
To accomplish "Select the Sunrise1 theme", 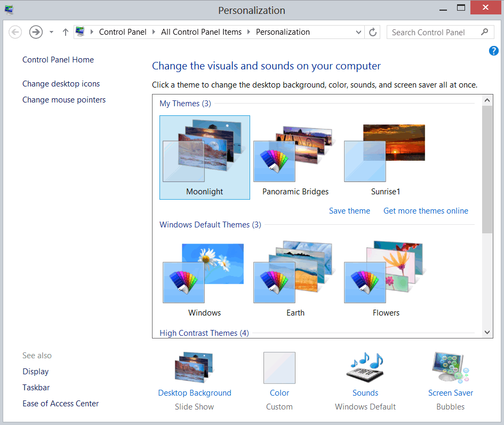I will coord(385,158).
